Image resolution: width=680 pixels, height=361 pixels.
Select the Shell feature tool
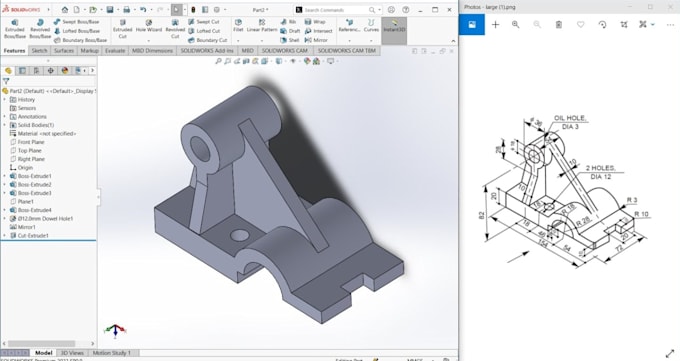(290, 40)
